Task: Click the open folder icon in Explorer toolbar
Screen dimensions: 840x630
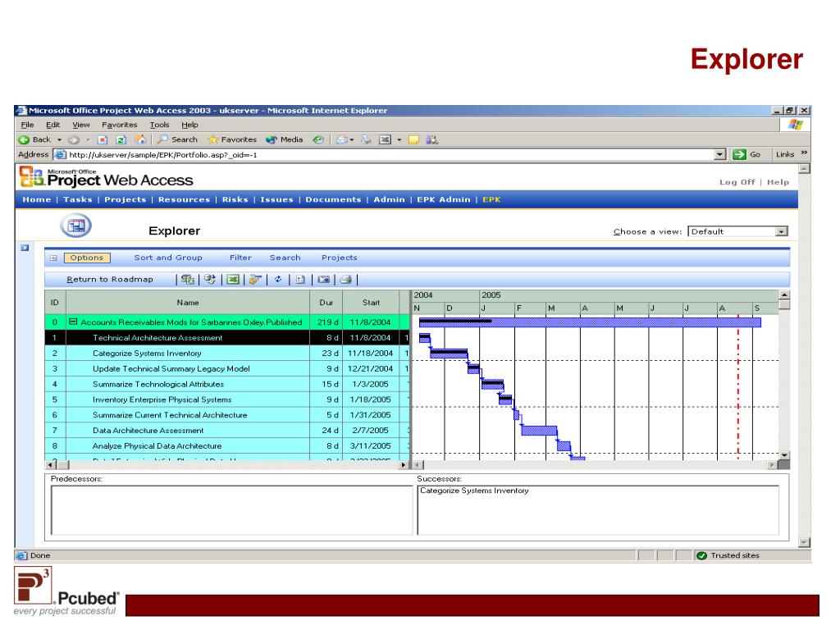Action: [x=255, y=279]
